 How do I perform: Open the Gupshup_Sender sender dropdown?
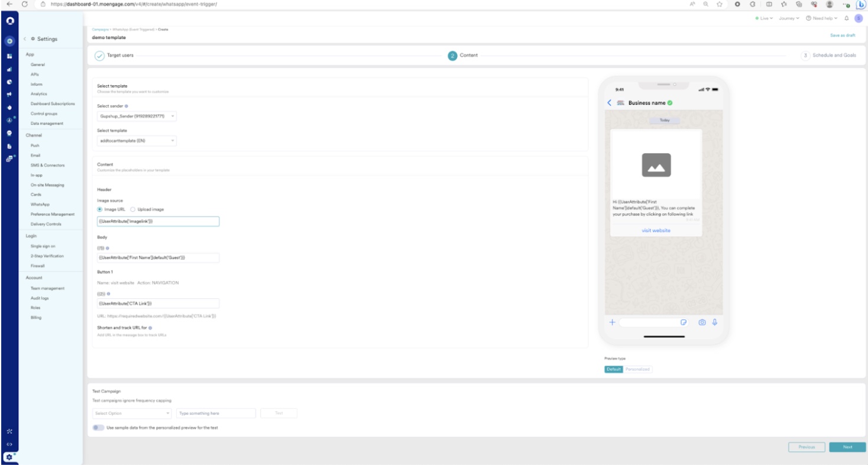coord(137,117)
